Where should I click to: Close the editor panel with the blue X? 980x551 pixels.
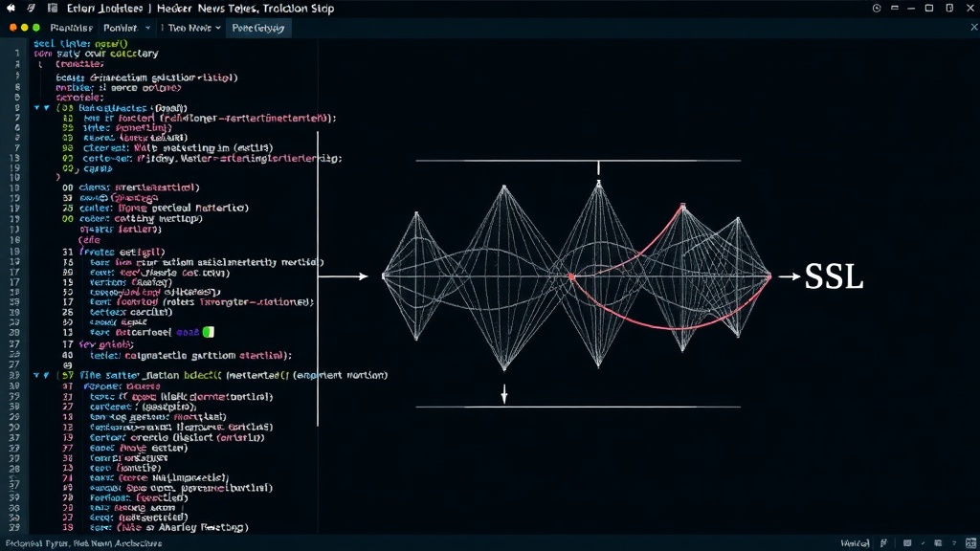[x=973, y=27]
